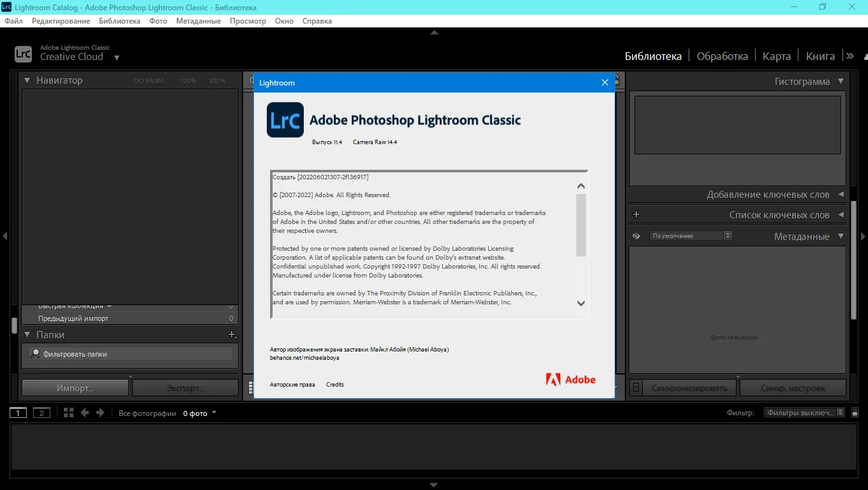The height and width of the screenshot is (490, 868).
Task: Collapse the Метаданные panel triangle
Action: click(x=841, y=236)
